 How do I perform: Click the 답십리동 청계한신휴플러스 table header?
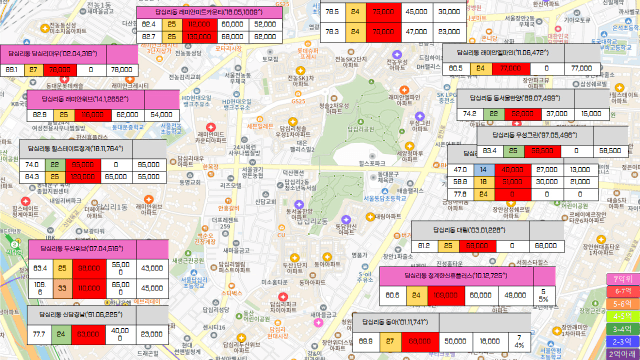pyautogui.click(x=456, y=276)
